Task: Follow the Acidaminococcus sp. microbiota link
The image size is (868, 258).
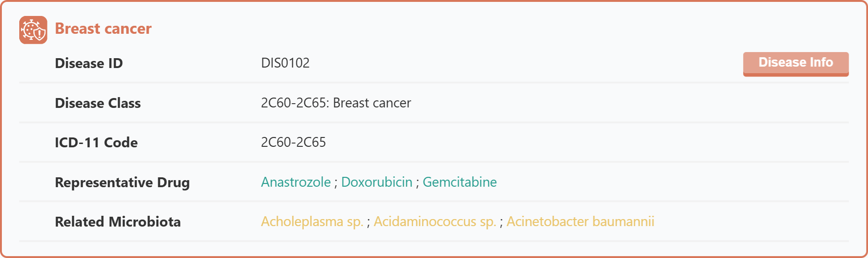Action: 435,222
